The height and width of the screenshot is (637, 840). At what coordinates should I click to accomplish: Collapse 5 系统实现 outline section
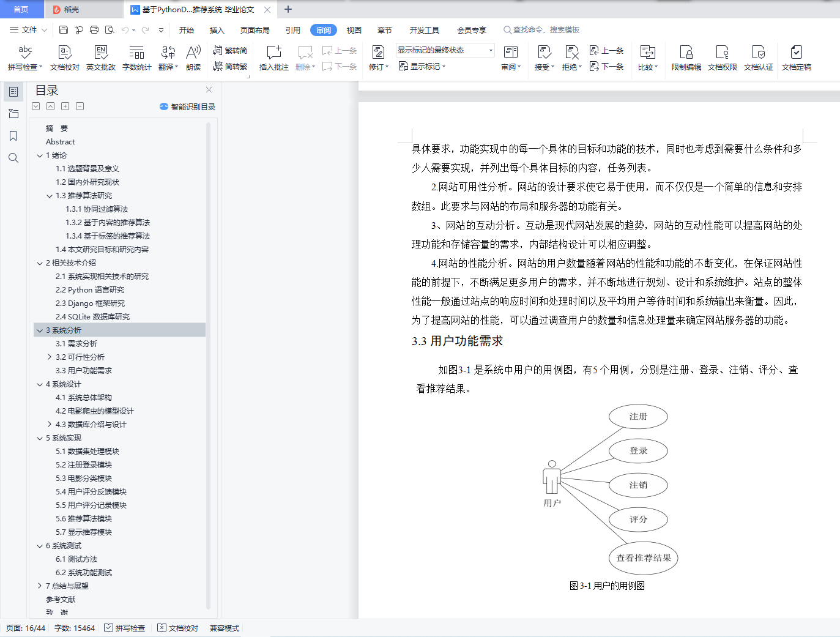[x=40, y=438]
